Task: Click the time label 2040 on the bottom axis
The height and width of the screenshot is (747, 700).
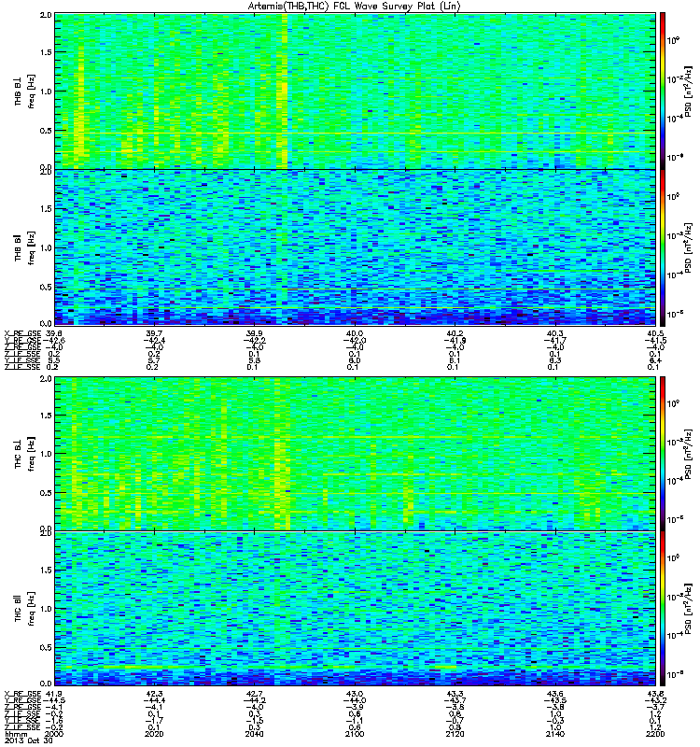Action: tap(254, 734)
